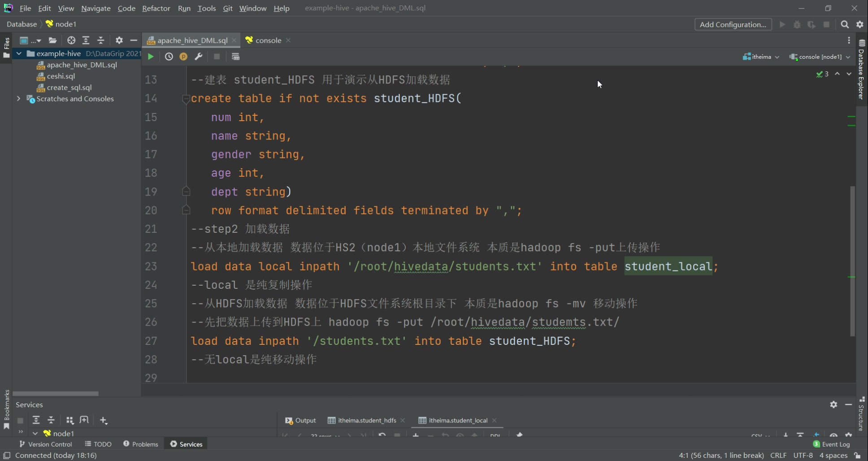Image resolution: width=868 pixels, height=461 pixels.
Task: Open the console [node1] session dropdown
Action: [820, 57]
